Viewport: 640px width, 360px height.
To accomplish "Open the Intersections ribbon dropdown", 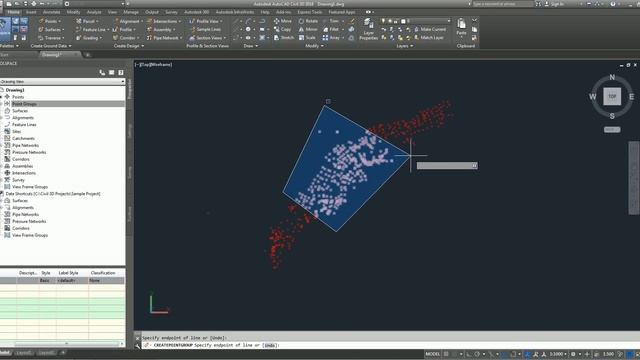I will (x=164, y=21).
